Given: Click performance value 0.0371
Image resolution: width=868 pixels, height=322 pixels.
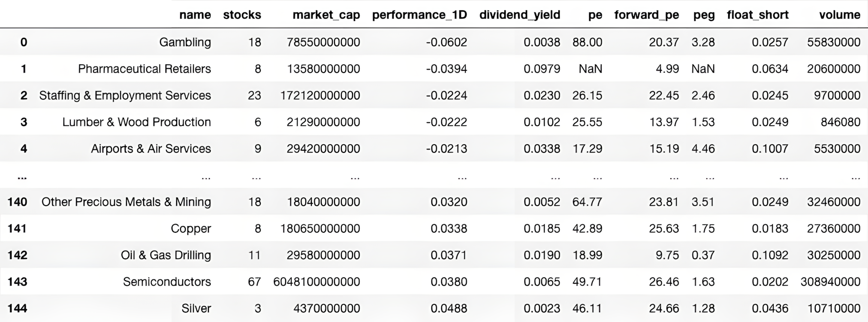Looking at the screenshot, I should (x=449, y=255).
